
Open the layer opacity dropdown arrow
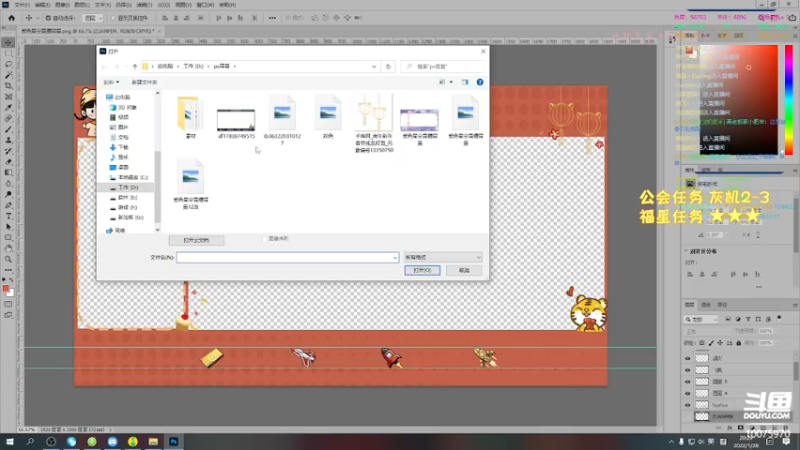(x=778, y=331)
